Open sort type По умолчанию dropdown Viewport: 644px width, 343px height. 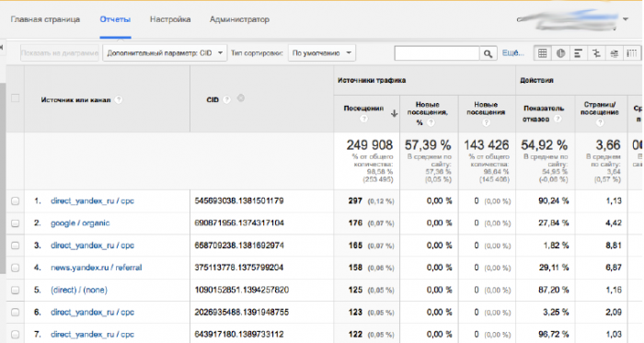[322, 53]
